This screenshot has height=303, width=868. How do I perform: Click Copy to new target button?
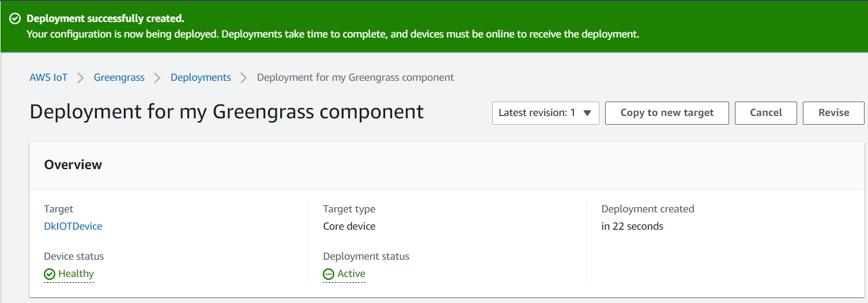click(667, 113)
